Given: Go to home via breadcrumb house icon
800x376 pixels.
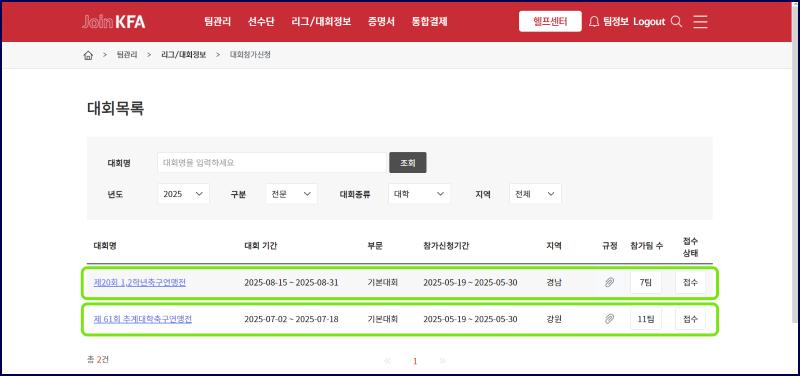Looking at the screenshot, I should 88,55.
